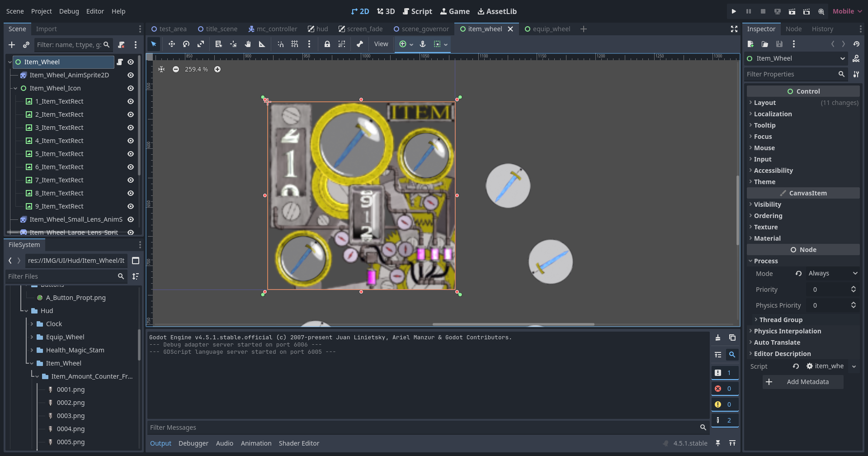Toggle distraction free mode icon
868x456 pixels.
[734, 29]
